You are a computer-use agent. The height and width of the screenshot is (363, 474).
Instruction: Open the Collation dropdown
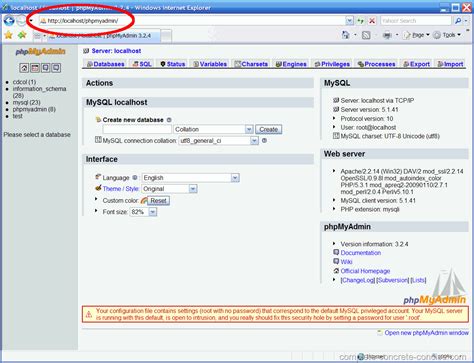coord(249,129)
